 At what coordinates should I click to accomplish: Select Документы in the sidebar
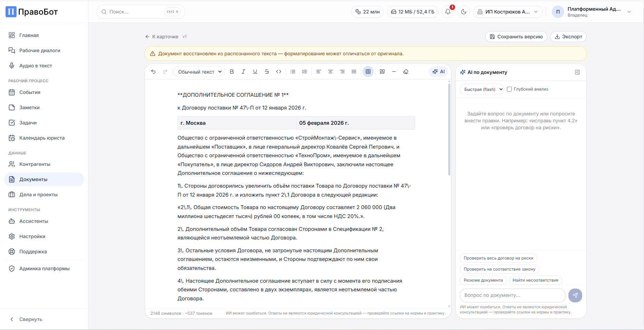[x=44, y=179]
